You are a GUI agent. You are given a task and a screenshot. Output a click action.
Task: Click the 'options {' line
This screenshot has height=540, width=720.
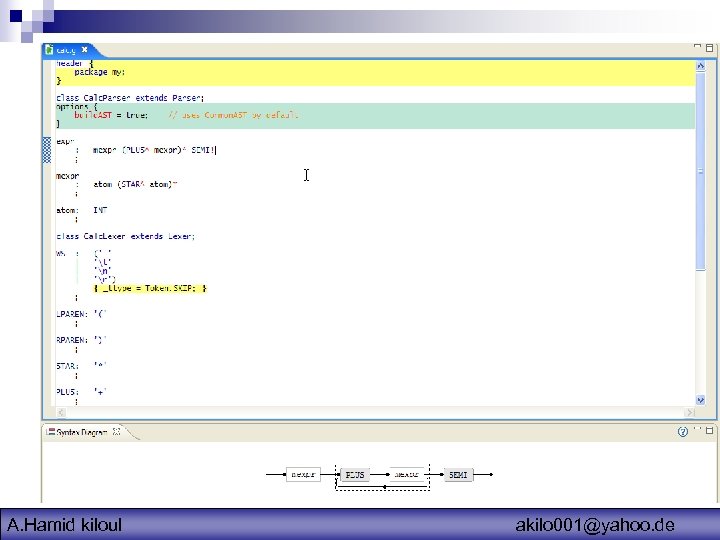77,107
